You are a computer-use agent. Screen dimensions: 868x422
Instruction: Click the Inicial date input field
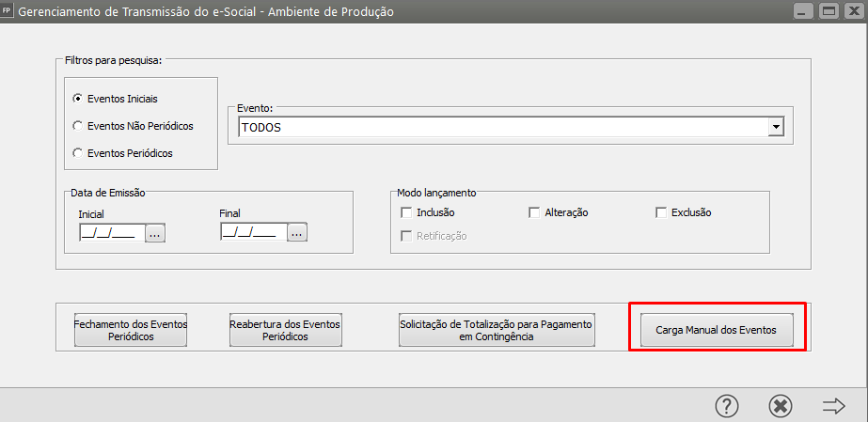pyautogui.click(x=111, y=233)
